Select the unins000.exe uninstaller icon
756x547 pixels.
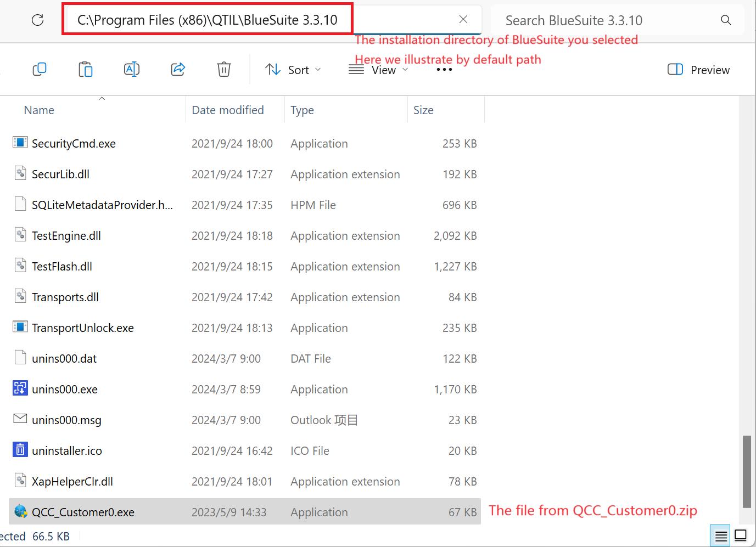pyautogui.click(x=20, y=388)
